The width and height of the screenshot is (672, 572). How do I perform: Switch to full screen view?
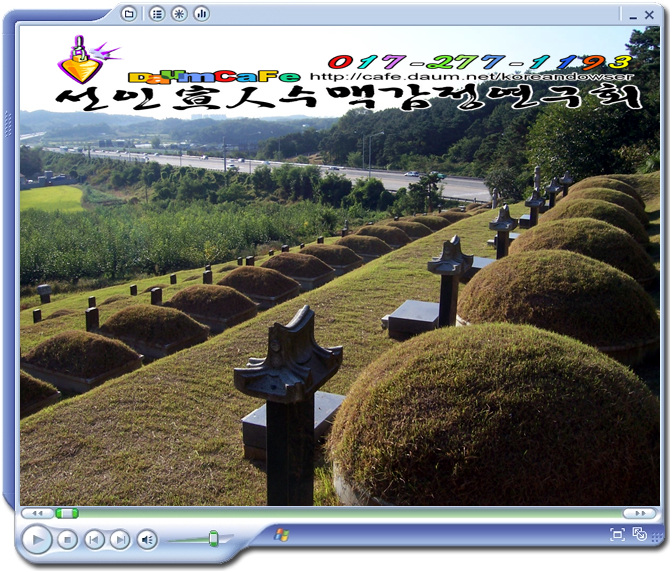(x=617, y=534)
